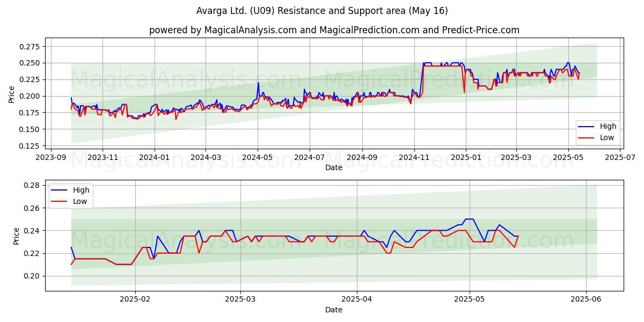Click the top chart's 'Price' y-axis label
Viewport: 644px width, 322px height.
tap(12, 93)
